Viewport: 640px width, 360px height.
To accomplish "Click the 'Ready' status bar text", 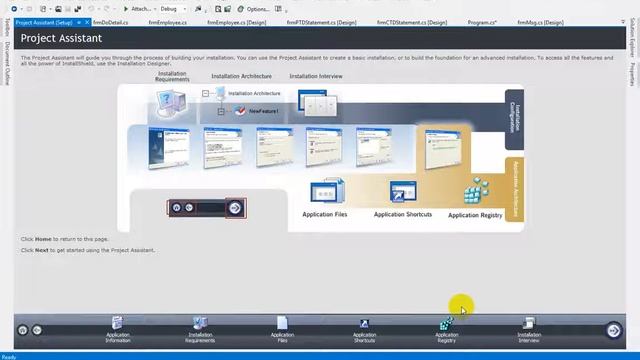I will tap(9, 357).
